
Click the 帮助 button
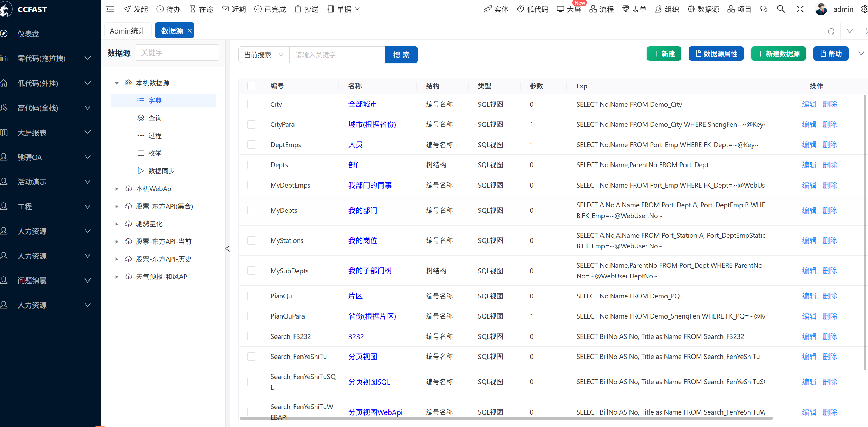pos(831,54)
